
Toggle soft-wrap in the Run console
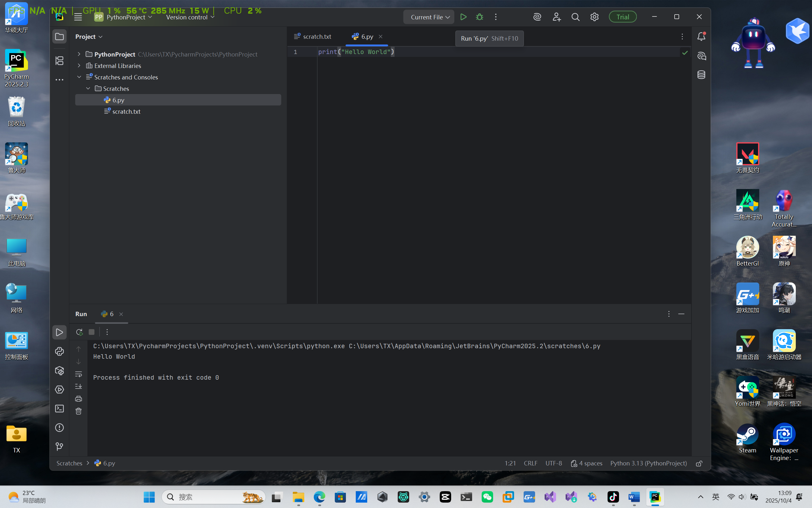click(x=78, y=374)
